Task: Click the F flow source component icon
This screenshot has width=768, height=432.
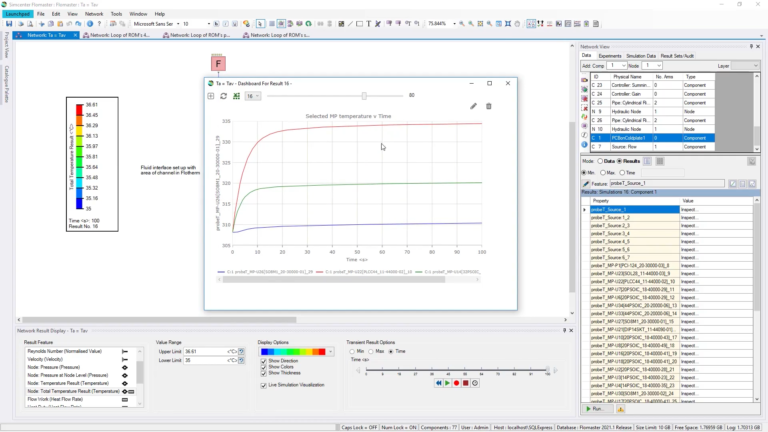Action: pos(218,64)
